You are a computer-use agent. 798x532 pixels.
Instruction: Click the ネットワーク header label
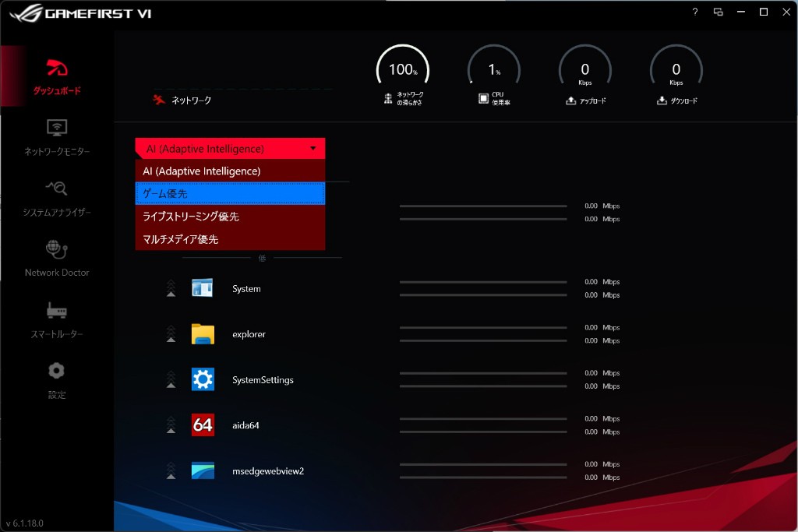pyautogui.click(x=192, y=100)
